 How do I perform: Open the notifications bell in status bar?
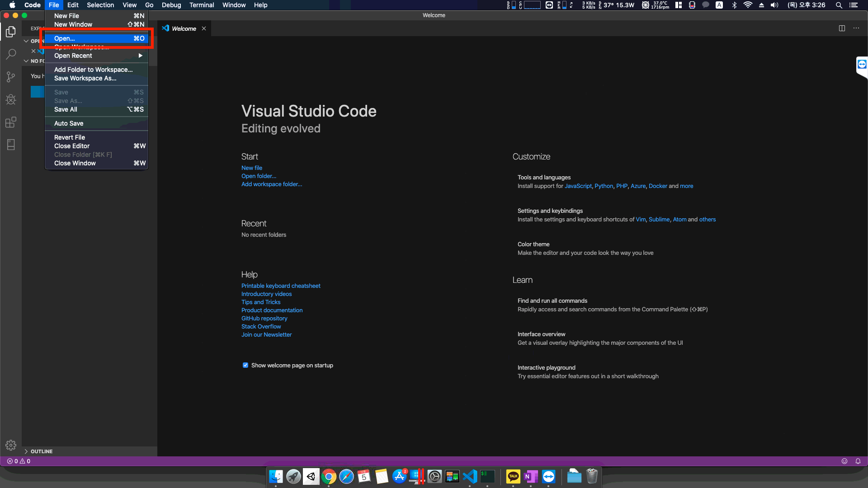[858, 461]
